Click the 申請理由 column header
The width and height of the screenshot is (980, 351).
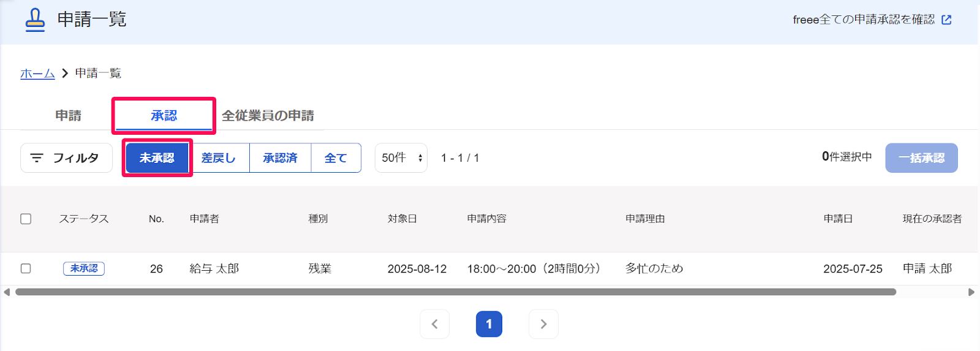pos(645,219)
